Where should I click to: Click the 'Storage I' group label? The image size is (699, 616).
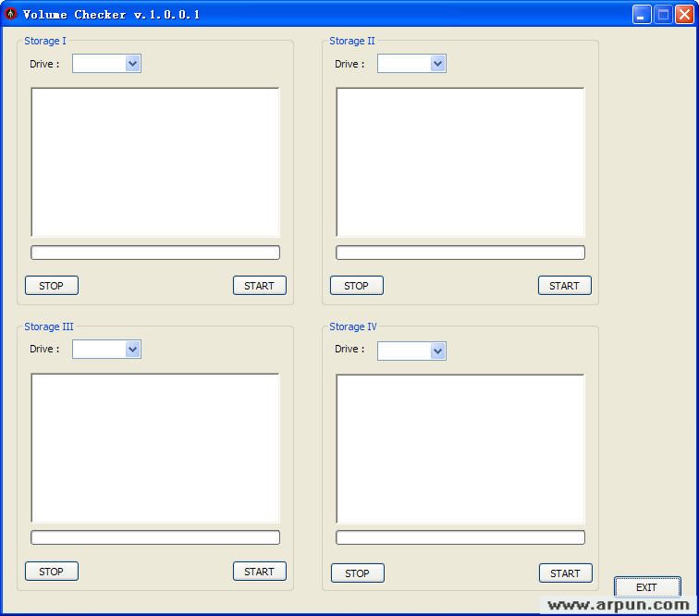(45, 41)
